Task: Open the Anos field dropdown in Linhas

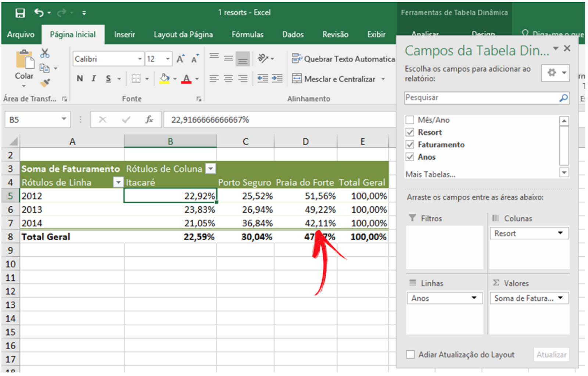Action: tap(474, 298)
